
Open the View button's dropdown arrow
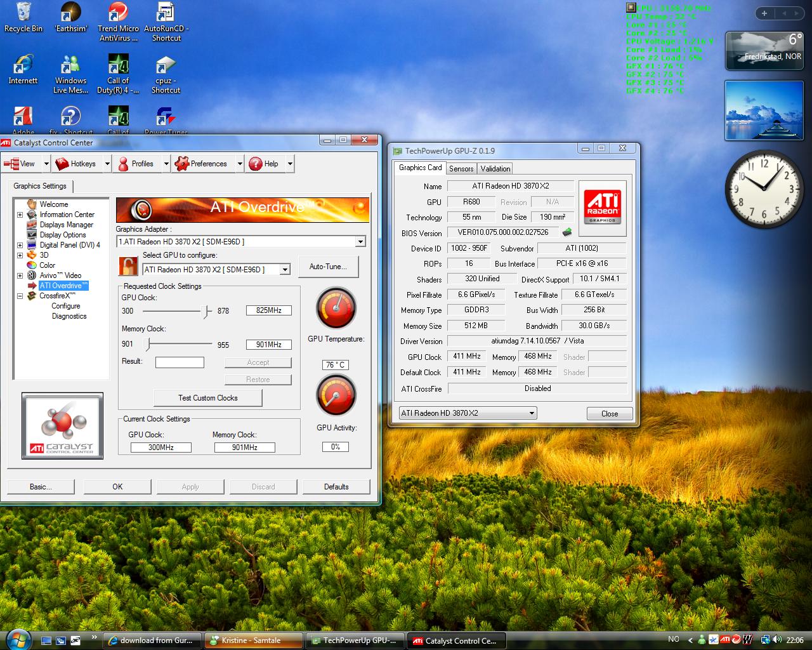tap(46, 164)
